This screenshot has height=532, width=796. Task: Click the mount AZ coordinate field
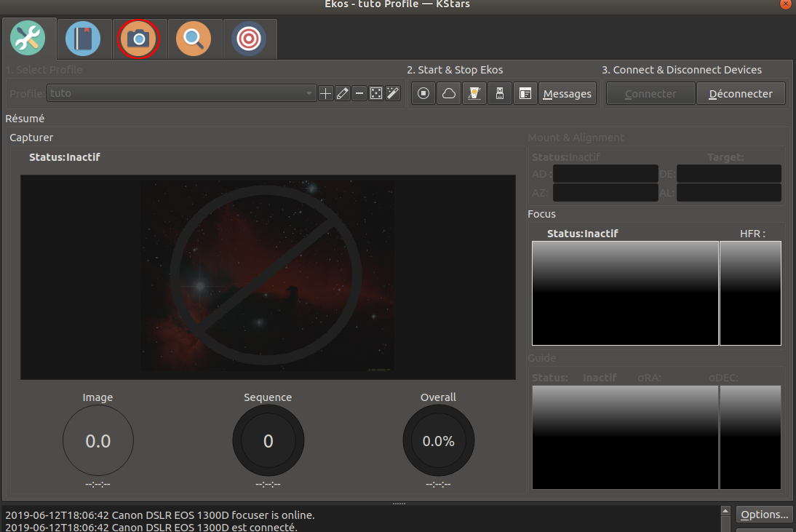(x=605, y=192)
